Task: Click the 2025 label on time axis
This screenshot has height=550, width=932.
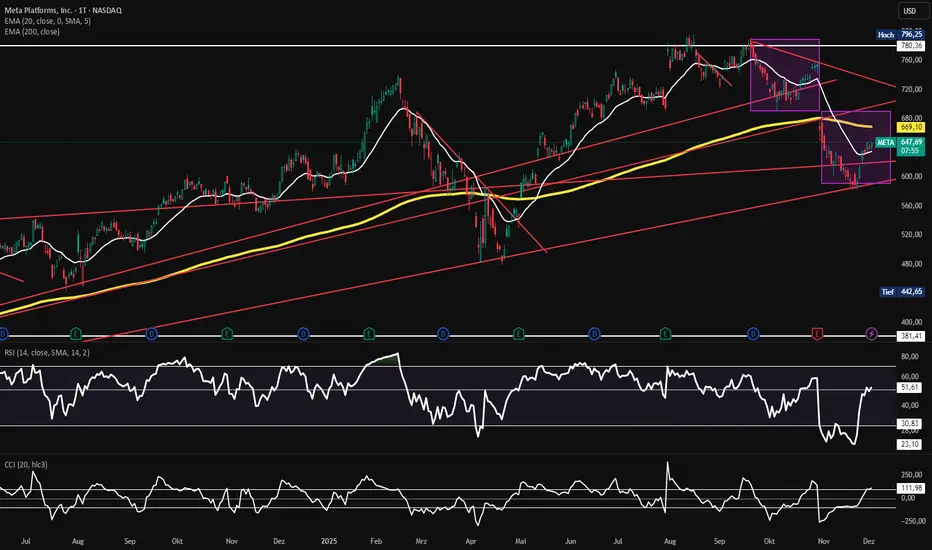Action: (x=329, y=541)
